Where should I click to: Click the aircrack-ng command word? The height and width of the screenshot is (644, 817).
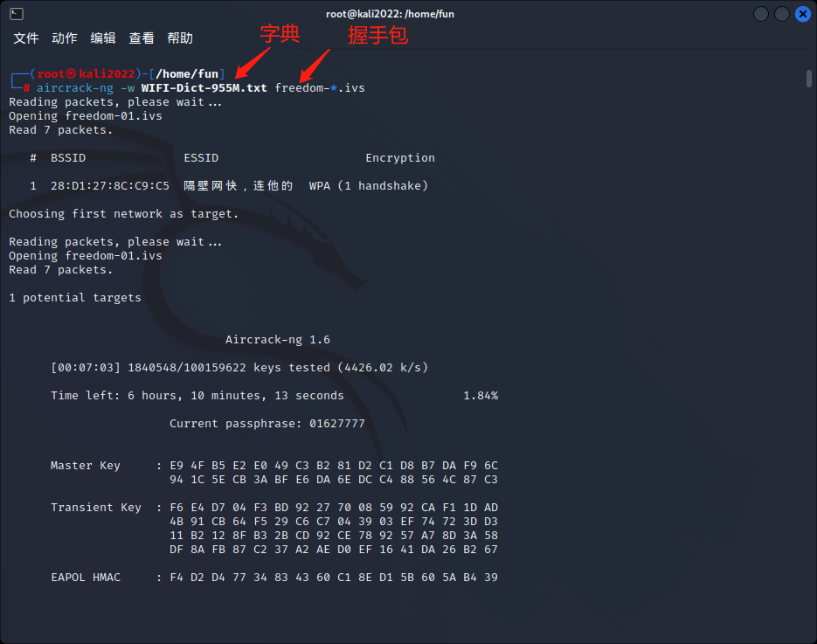[75, 88]
